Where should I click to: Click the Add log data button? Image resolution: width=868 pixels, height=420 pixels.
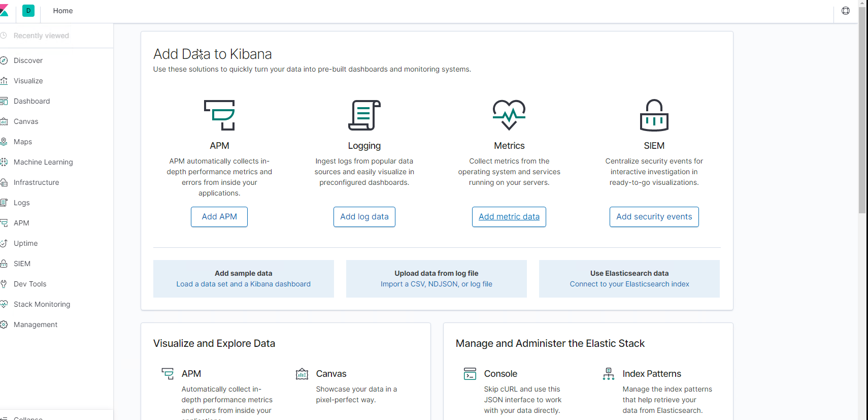pyautogui.click(x=364, y=217)
